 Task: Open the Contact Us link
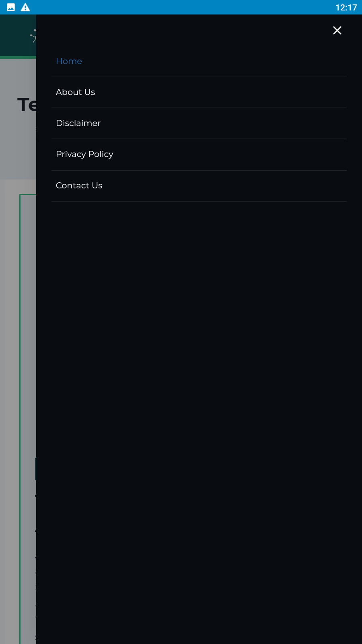pyautogui.click(x=79, y=186)
